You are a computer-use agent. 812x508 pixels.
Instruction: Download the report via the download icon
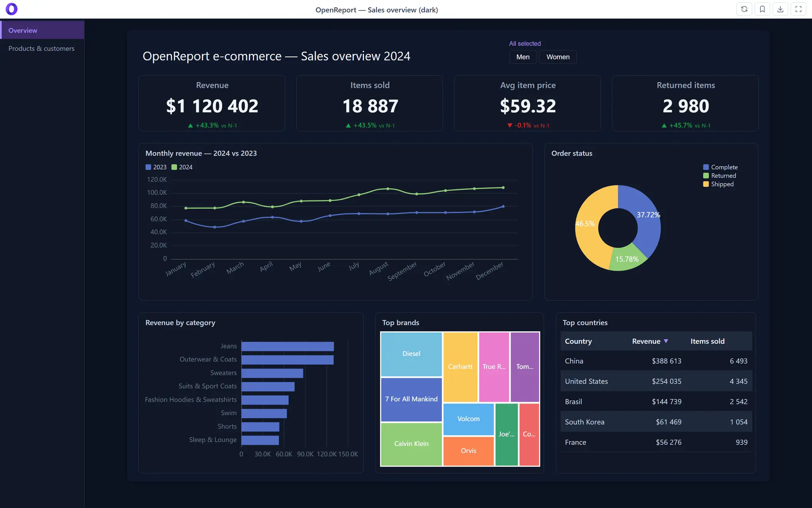[x=780, y=9]
